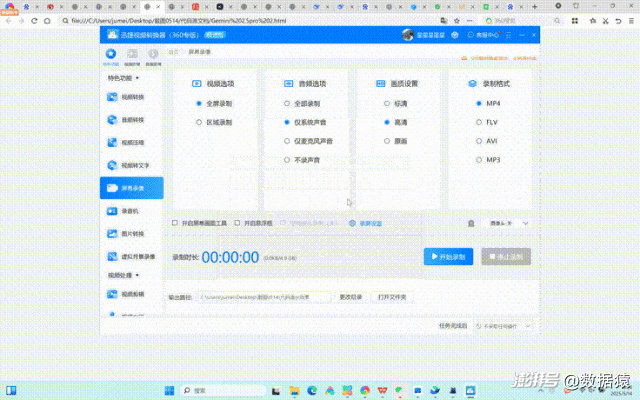Click the output path field

[264, 297]
